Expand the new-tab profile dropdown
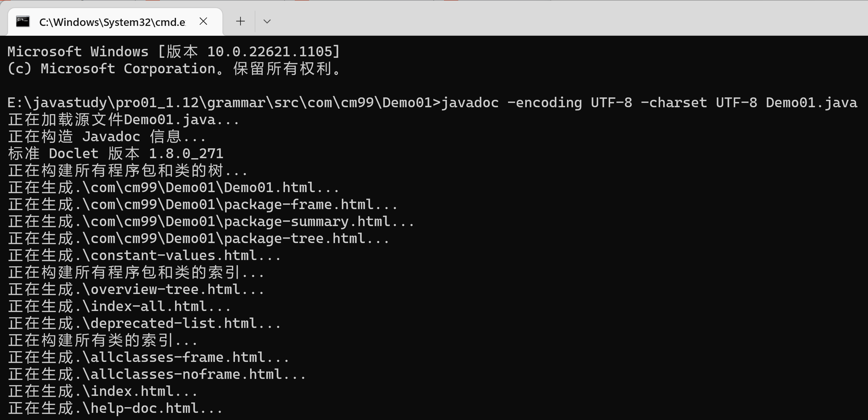Image resolution: width=868 pixels, height=420 pixels. [x=267, y=21]
